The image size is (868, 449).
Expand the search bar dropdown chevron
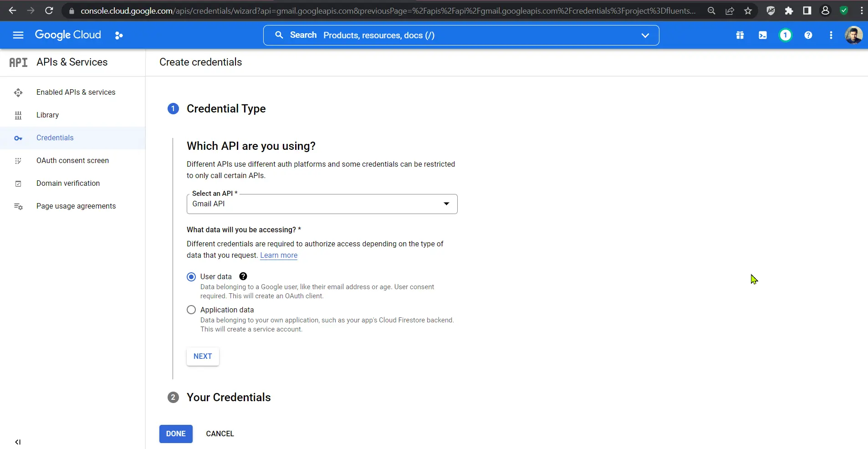pos(645,36)
